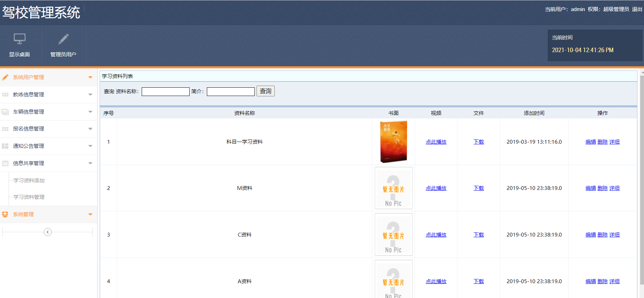Viewport: 644px width, 298px height.
Task: Click the book cover thumbnail for 科目一学习资料
Action: [x=393, y=142]
